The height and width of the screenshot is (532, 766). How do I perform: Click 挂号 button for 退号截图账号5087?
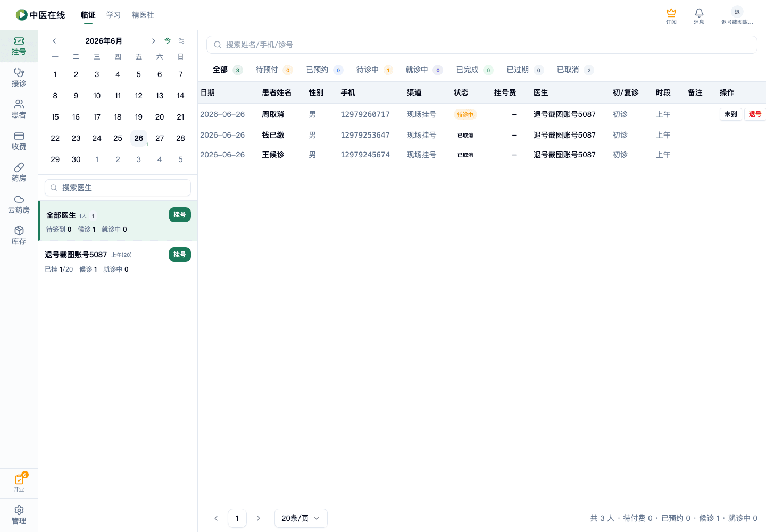pos(180,255)
